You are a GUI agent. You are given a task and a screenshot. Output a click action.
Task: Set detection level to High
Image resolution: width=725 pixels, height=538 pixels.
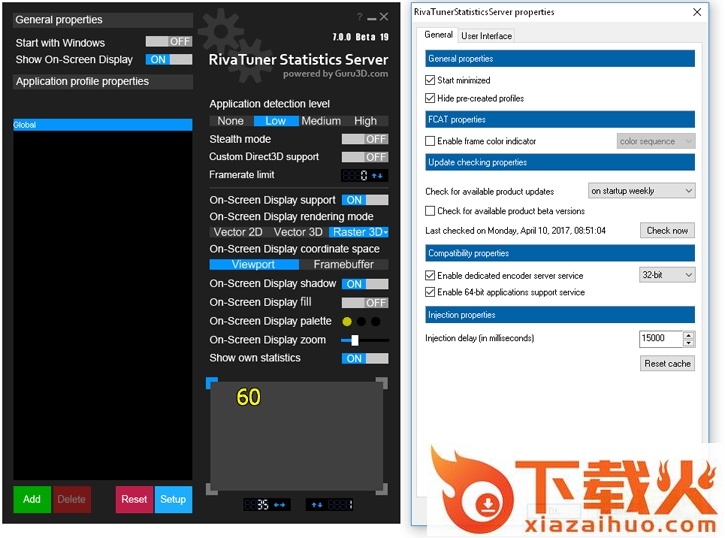pos(365,121)
